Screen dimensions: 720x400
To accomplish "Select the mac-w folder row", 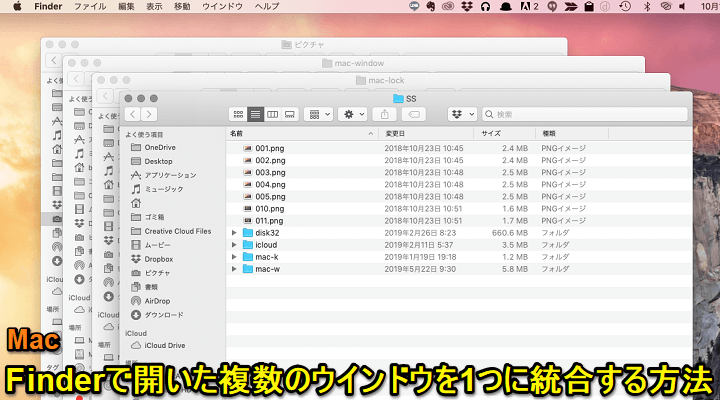I will pos(459,269).
